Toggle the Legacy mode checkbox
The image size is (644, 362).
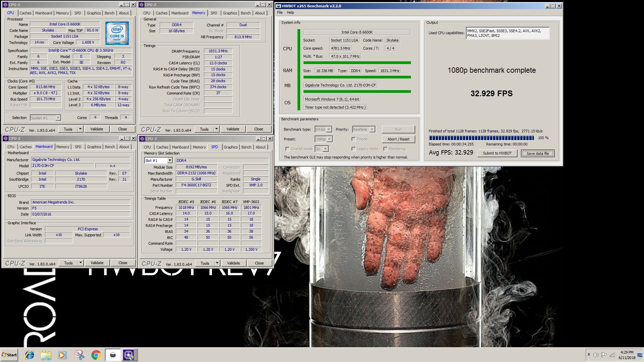coord(354,149)
